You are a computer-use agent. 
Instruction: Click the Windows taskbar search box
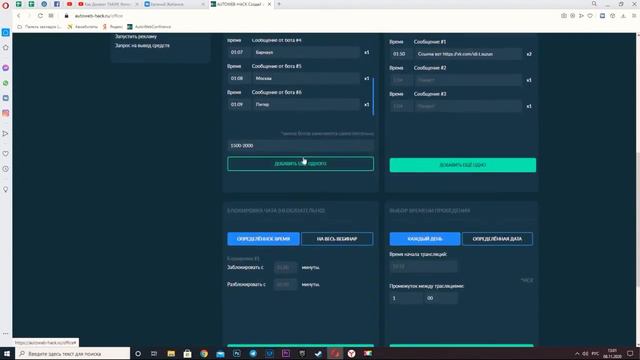[73, 353]
